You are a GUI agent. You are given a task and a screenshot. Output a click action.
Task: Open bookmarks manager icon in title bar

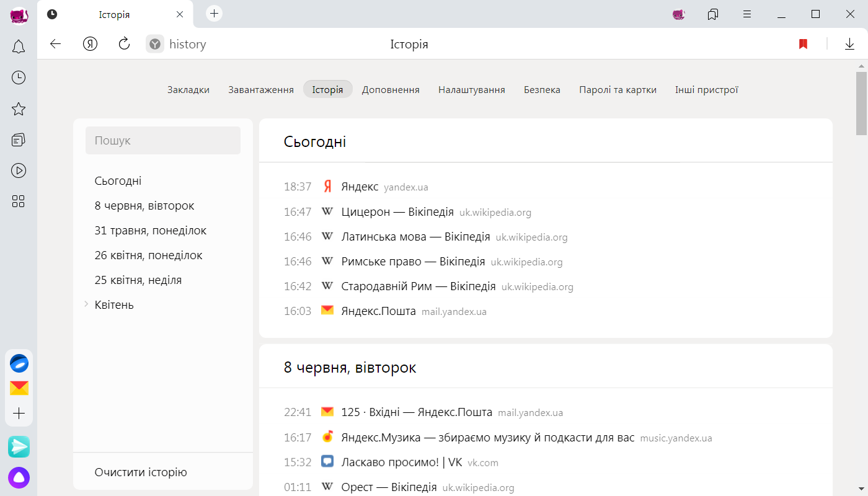pyautogui.click(x=713, y=14)
